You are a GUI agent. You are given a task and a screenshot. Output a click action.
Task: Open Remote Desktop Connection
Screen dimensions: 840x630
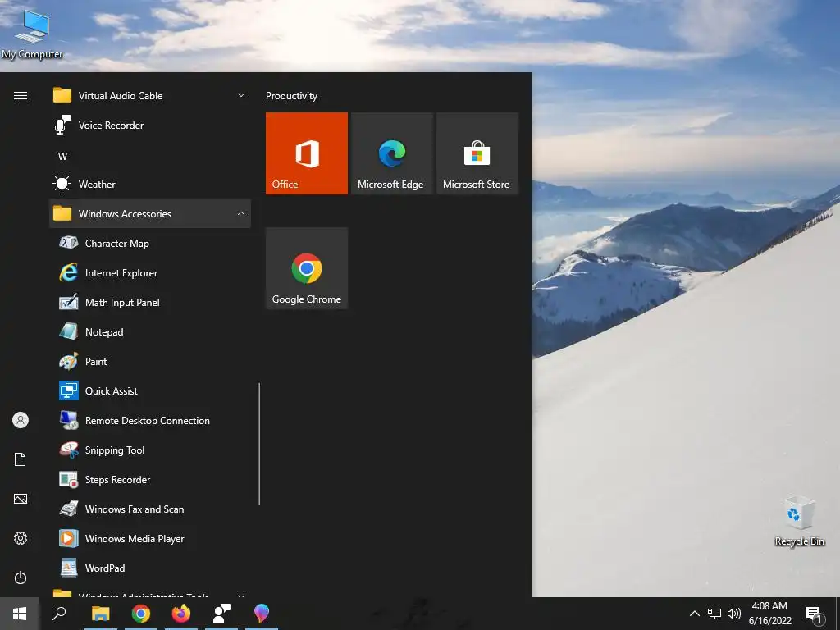(x=150, y=420)
